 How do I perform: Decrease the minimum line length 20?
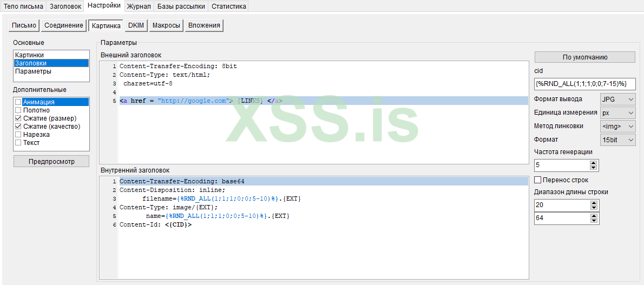(593, 207)
